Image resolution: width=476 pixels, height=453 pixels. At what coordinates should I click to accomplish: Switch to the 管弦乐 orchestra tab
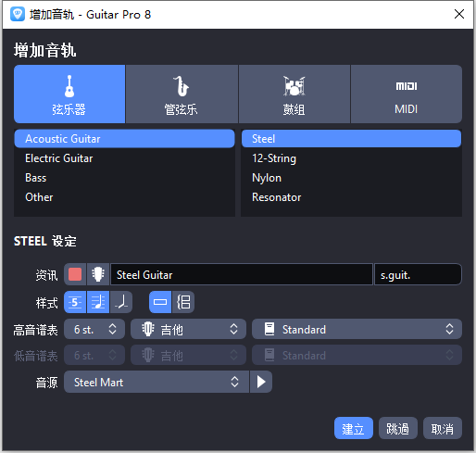[182, 94]
